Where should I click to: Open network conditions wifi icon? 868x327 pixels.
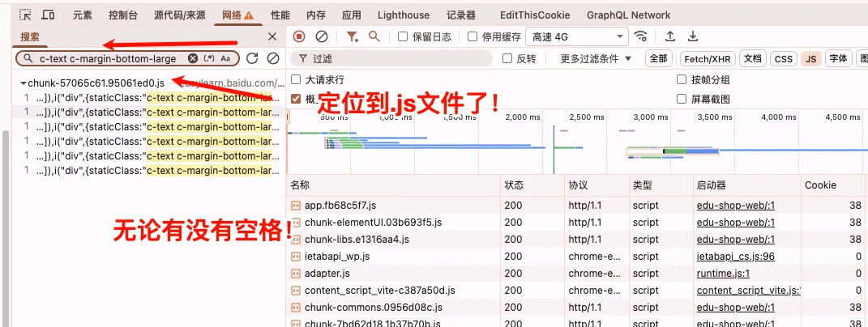(641, 36)
